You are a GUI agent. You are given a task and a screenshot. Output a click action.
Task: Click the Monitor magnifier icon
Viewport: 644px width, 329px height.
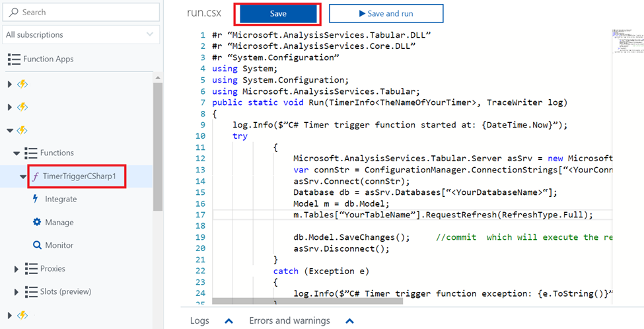pyautogui.click(x=37, y=245)
